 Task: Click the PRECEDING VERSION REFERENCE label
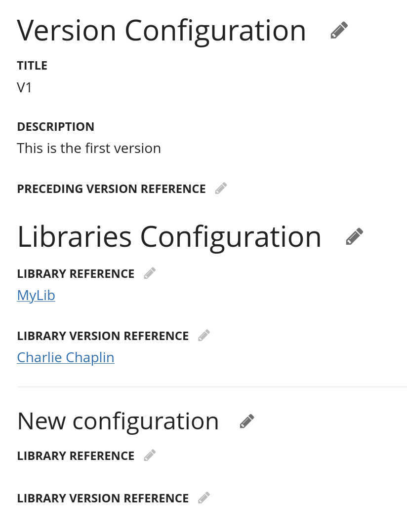111,189
